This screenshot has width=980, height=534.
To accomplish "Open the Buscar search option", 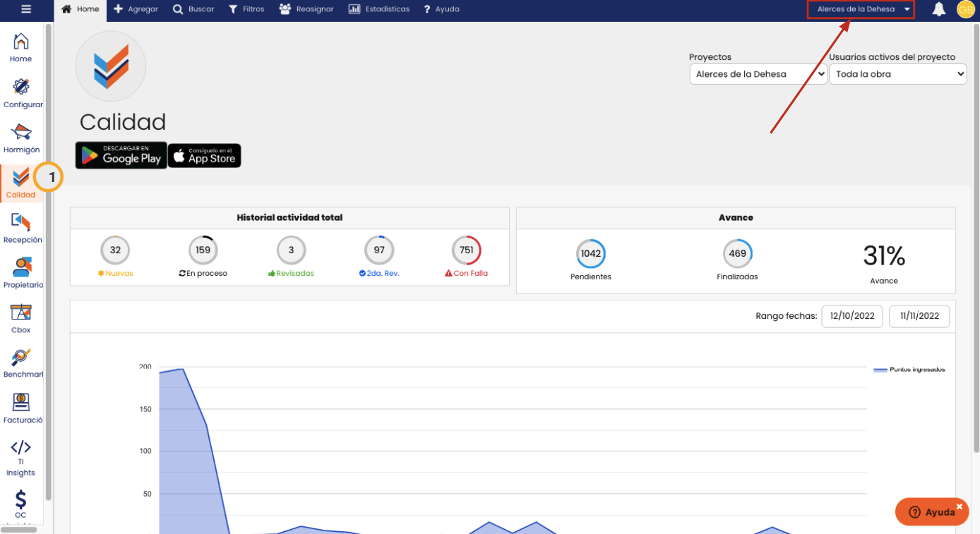I will [x=193, y=9].
